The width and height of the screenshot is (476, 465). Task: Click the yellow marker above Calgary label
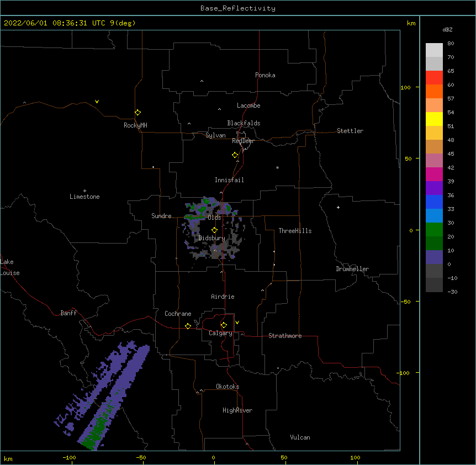(224, 325)
